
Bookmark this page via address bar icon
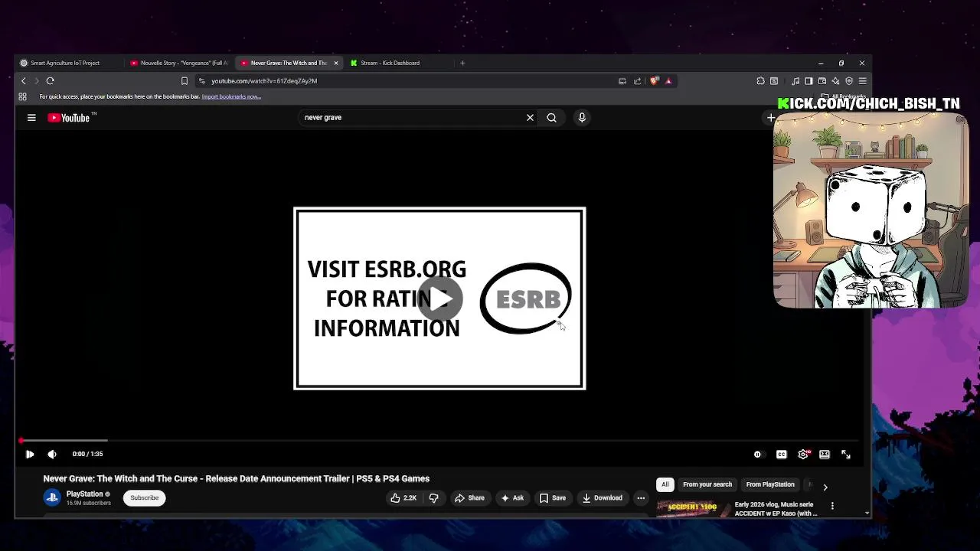click(x=185, y=81)
